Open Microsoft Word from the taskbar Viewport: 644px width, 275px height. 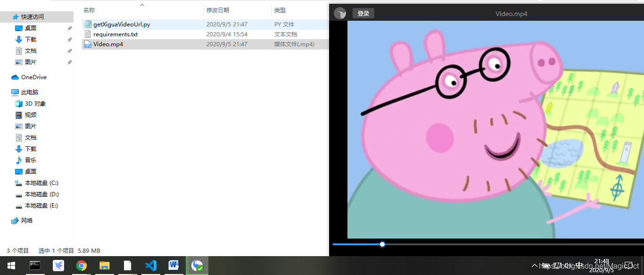173,266
